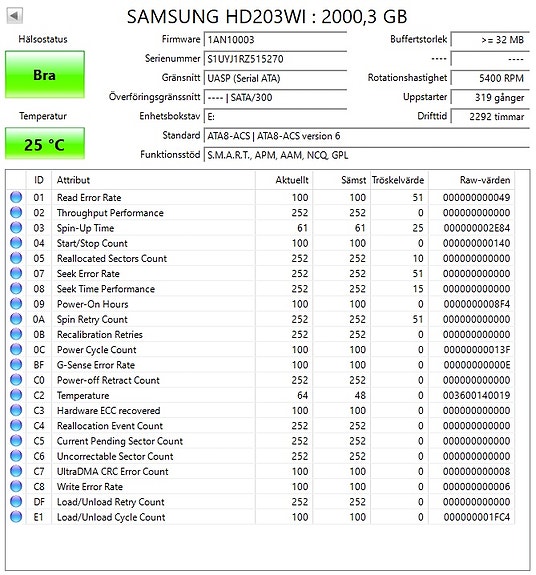This screenshot has height=575, width=536.
Task: Click the 25 °C temperature button
Action: pyautogui.click(x=45, y=144)
